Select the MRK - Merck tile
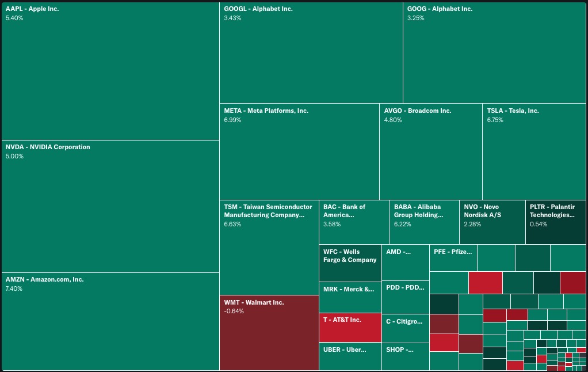588x372 pixels. tap(350, 297)
